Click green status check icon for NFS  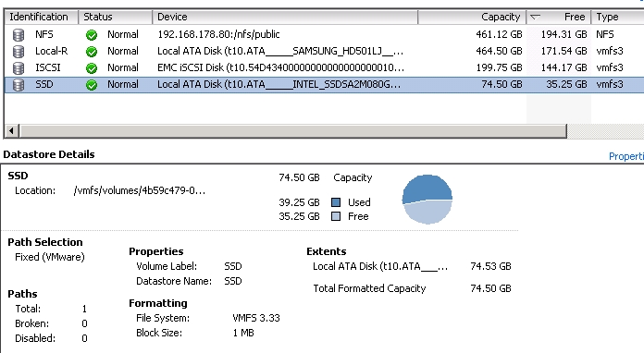click(92, 35)
